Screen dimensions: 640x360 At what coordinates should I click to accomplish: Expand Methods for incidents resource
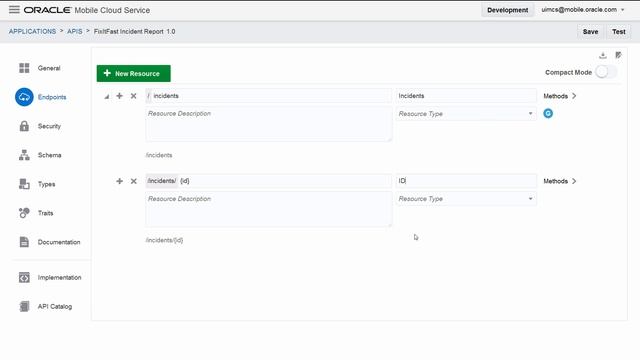(x=560, y=96)
